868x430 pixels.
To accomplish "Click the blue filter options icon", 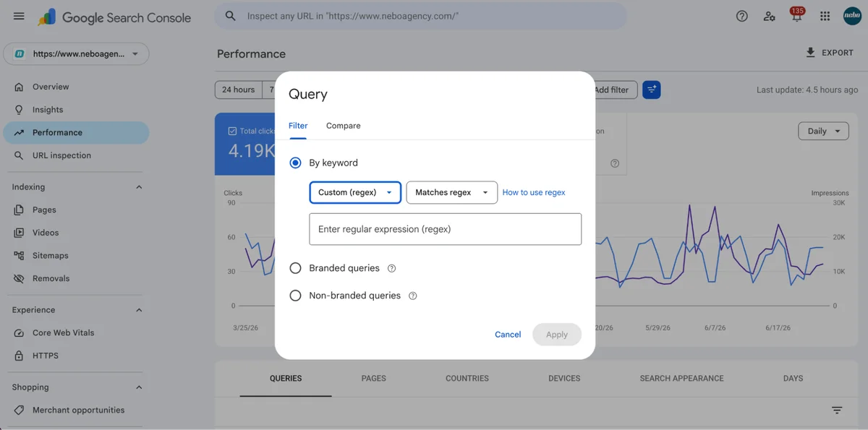I will click(x=651, y=90).
